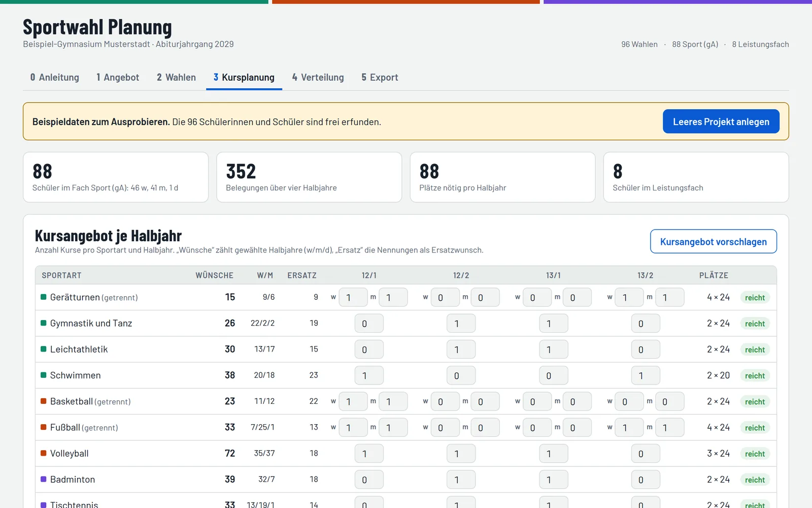
Task: Click Volleyball 13/2 course count field
Action: [646, 454]
